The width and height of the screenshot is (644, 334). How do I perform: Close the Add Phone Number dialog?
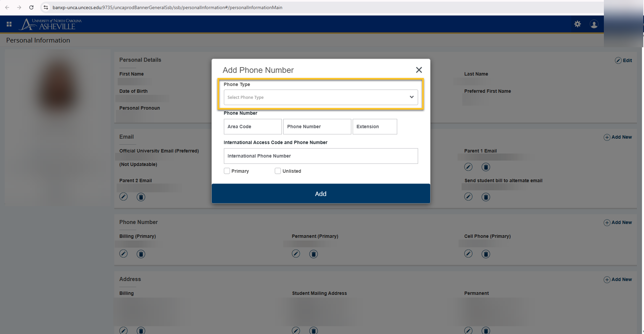click(x=419, y=70)
